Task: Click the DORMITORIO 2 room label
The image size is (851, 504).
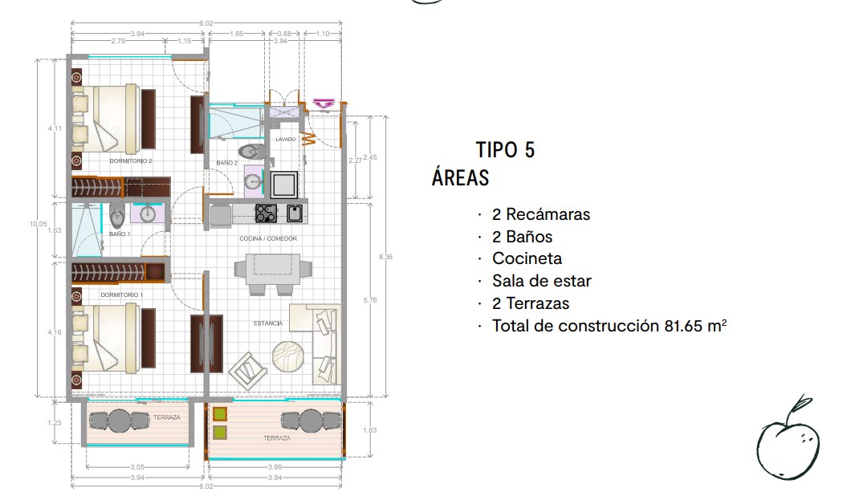Action: (x=131, y=161)
